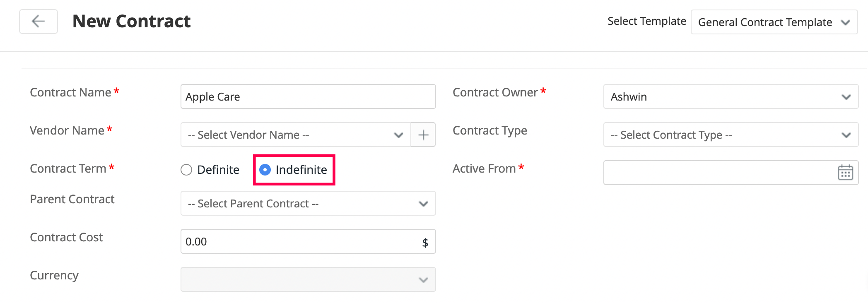Viewport: 868px width, 303px height.
Task: Click the Select Template label
Action: point(646,21)
